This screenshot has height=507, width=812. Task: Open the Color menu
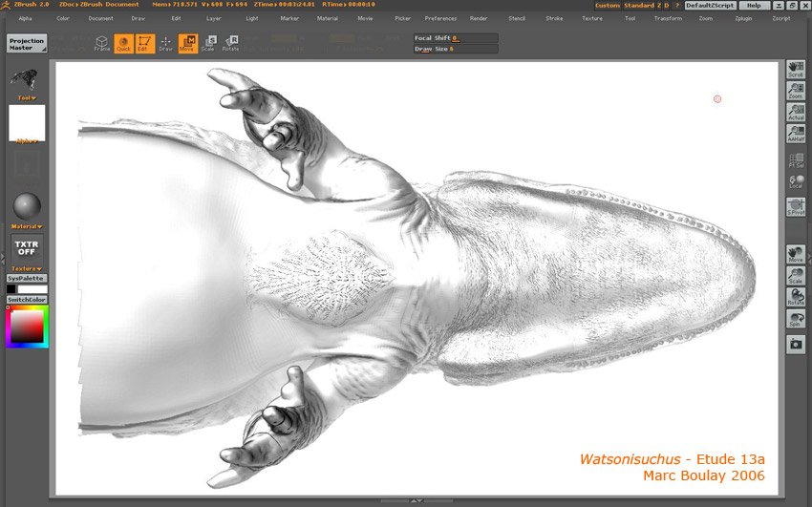pos(63,19)
